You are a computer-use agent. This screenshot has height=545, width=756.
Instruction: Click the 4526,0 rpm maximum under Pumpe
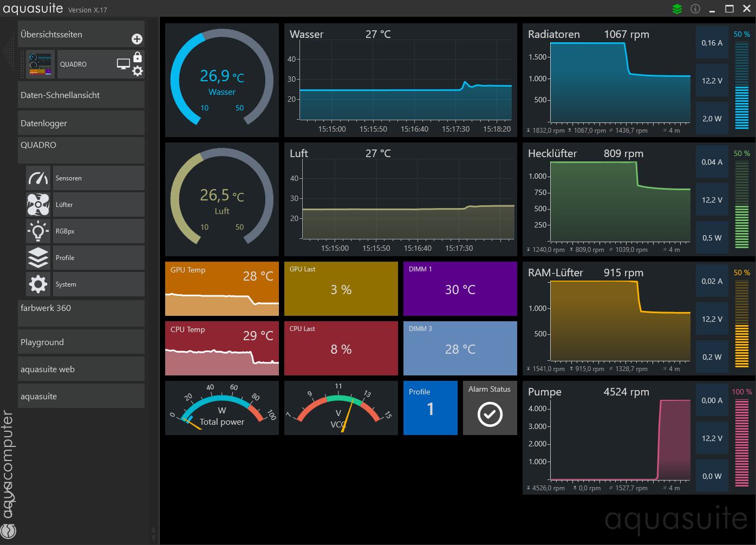[546, 488]
